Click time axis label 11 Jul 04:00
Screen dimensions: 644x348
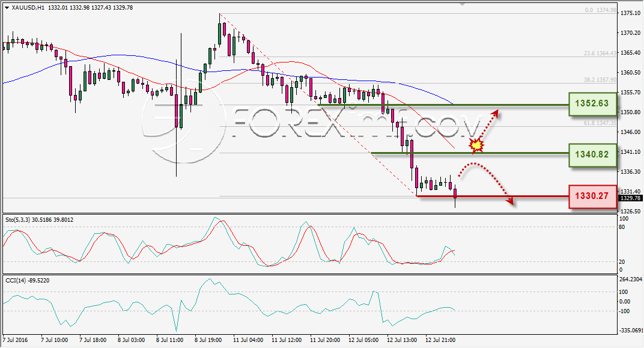point(248,340)
